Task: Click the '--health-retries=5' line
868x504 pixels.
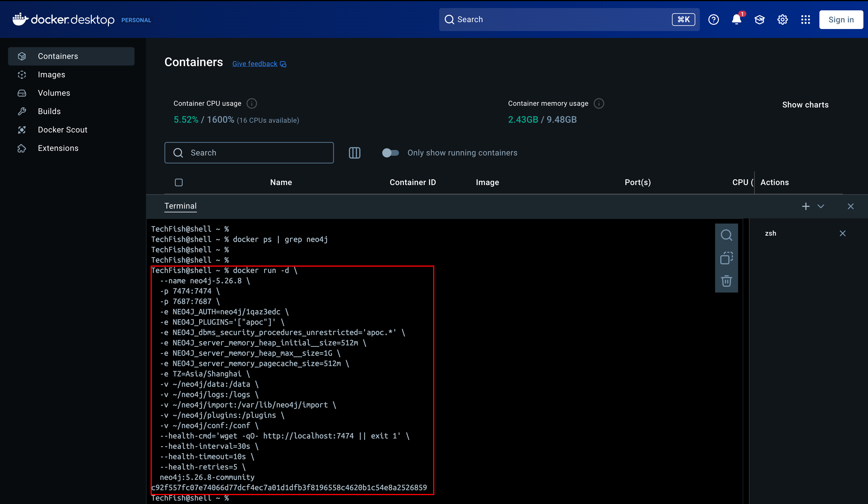Action: tap(203, 467)
